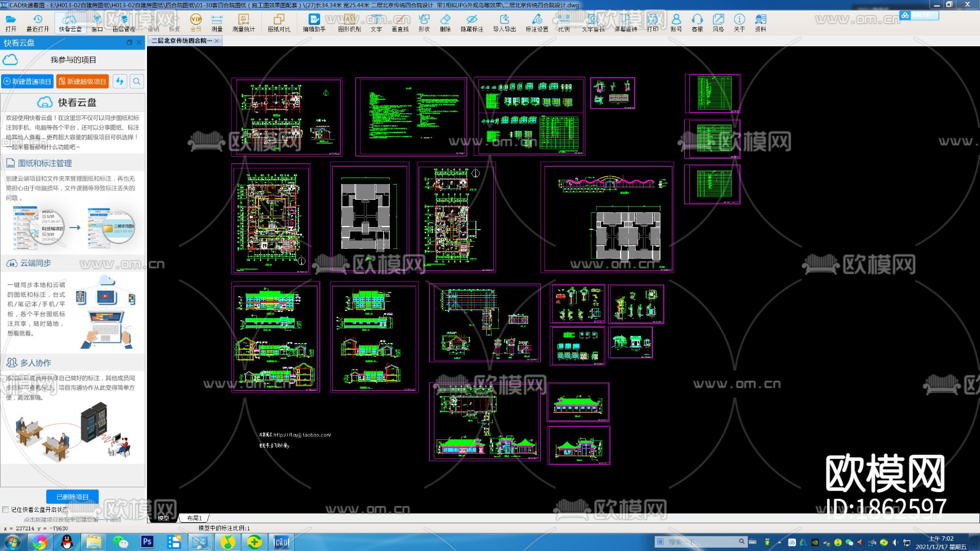
Task: Open QQ penguin from the taskbar
Action: 67,542
